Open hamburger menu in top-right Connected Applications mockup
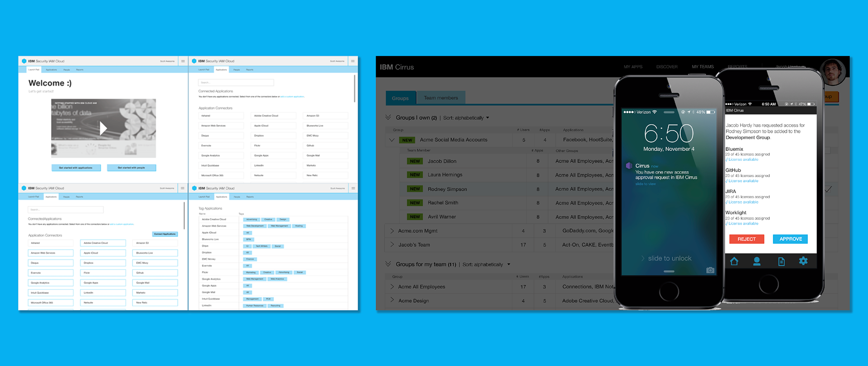 pyautogui.click(x=353, y=61)
